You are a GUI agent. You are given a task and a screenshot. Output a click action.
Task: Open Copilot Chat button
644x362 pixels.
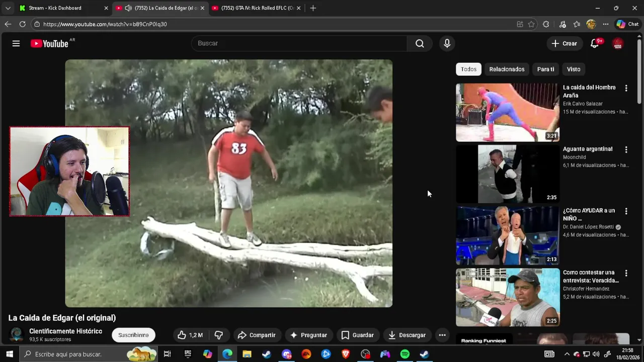coord(628,24)
